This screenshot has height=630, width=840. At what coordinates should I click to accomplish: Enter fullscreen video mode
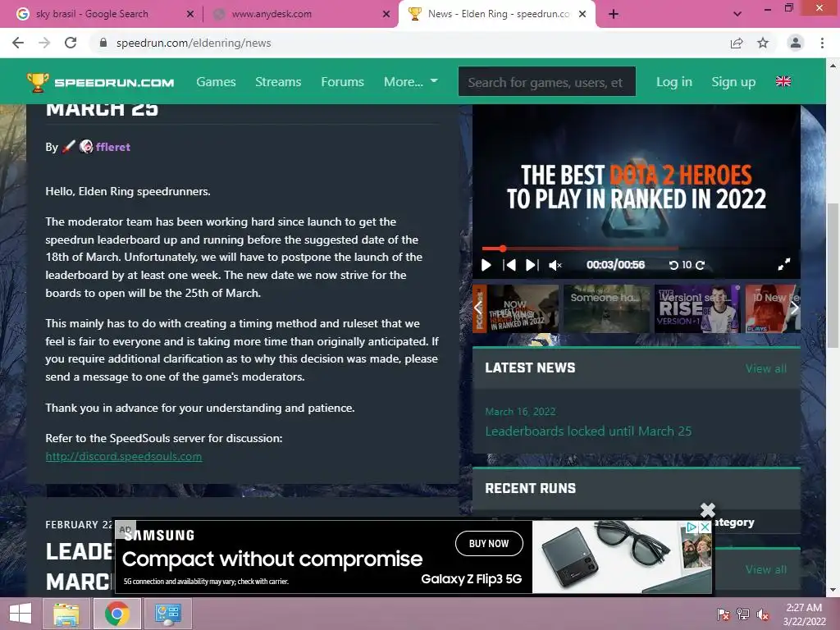pyautogui.click(x=784, y=265)
